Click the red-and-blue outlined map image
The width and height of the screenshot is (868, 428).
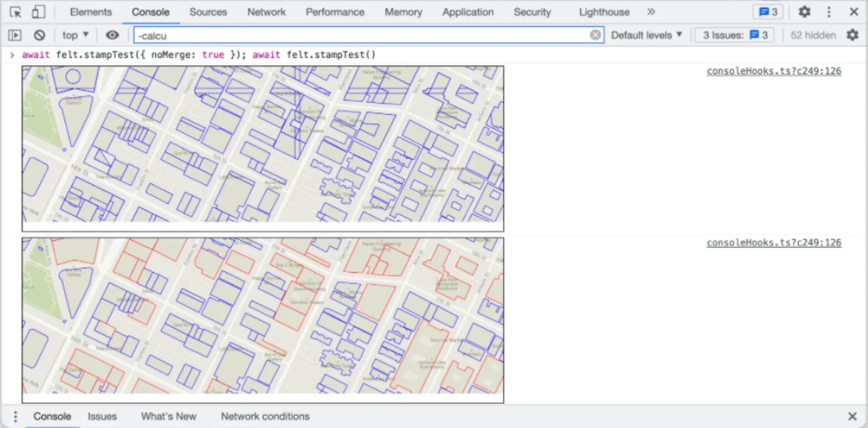point(263,320)
